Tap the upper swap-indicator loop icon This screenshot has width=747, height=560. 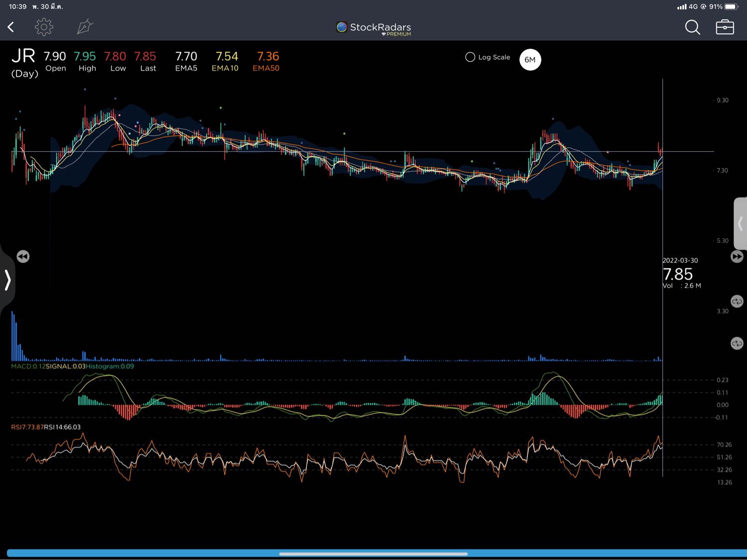point(737,302)
